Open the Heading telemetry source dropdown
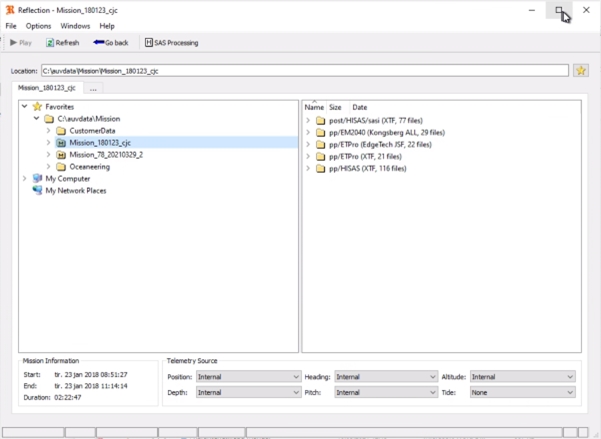 click(386, 377)
